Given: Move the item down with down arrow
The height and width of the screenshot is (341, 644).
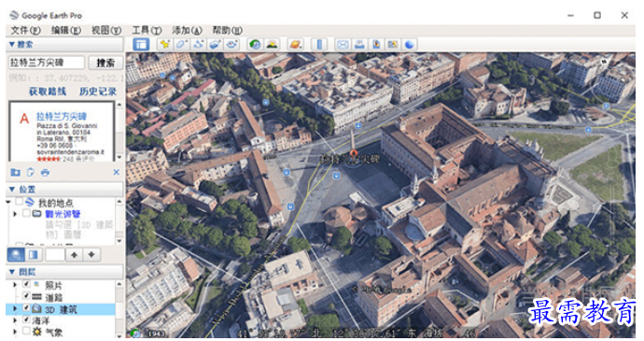Looking at the screenshot, I should pos(91,255).
